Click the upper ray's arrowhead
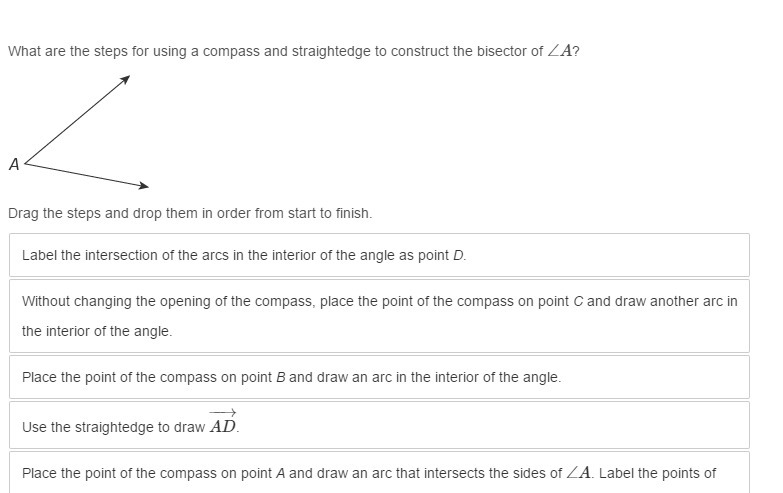 coord(125,79)
